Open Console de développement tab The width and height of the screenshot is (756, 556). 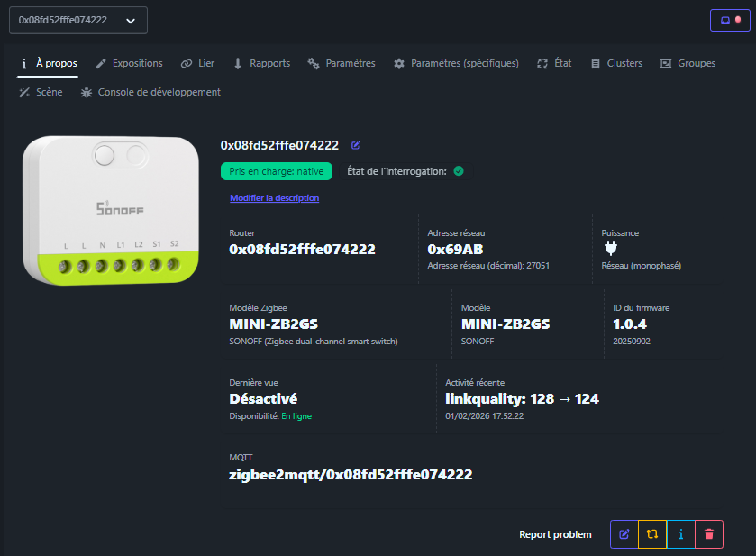click(x=150, y=92)
